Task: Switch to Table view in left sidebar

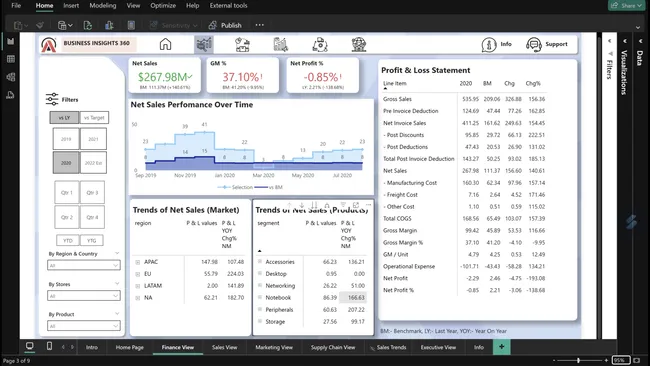Action: 11,59
